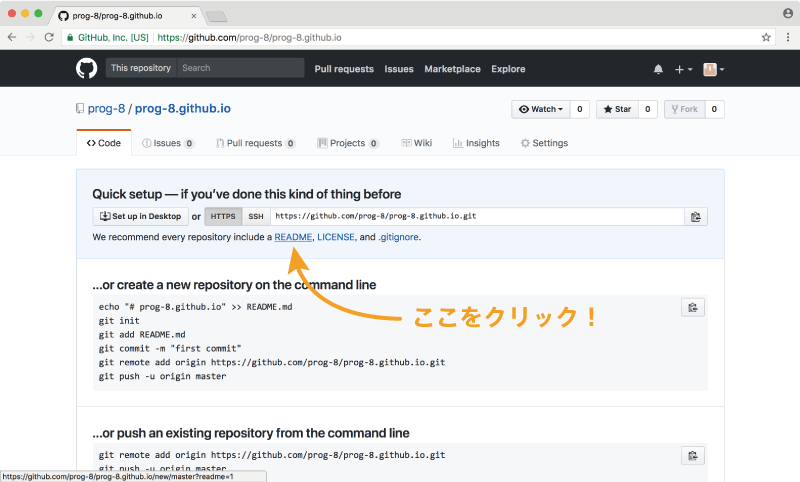This screenshot has height=482, width=800.
Task: Click the GitHub octocat logo
Action: 86,68
